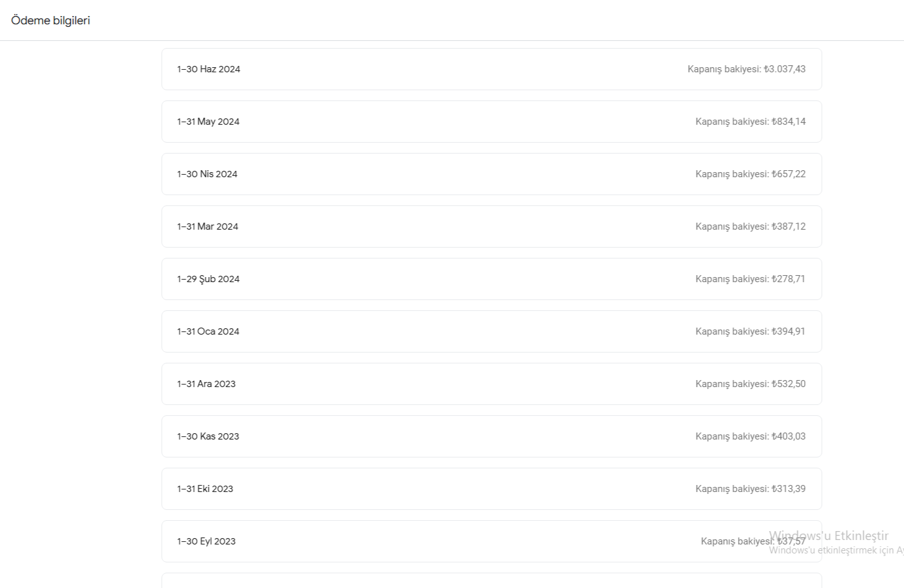Click the ₺313,39 closing balance text

750,489
